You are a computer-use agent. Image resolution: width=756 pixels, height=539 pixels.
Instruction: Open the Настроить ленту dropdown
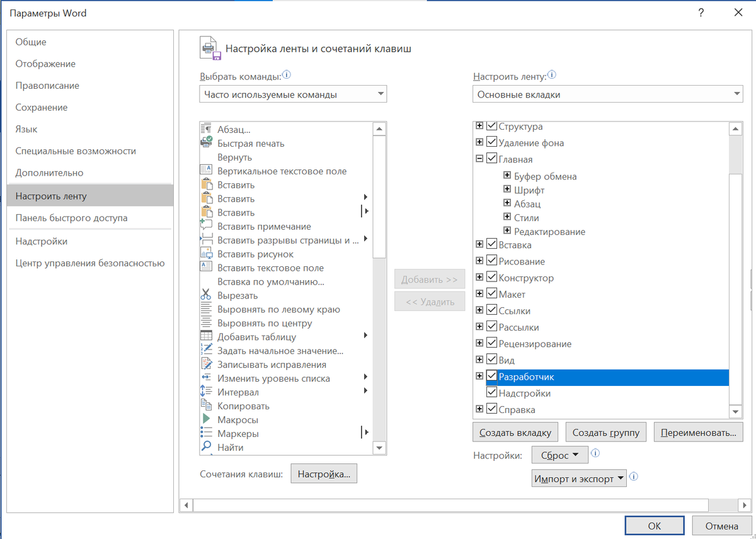tap(608, 94)
